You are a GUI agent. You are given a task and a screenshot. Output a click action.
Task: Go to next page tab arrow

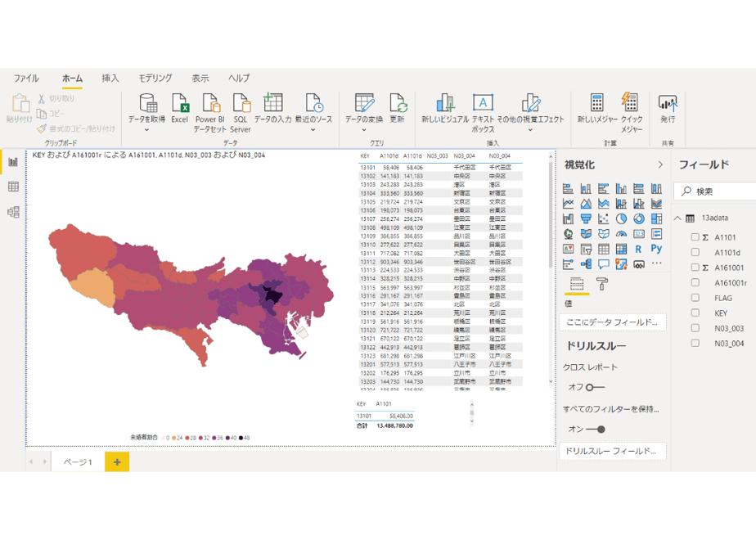(44, 462)
